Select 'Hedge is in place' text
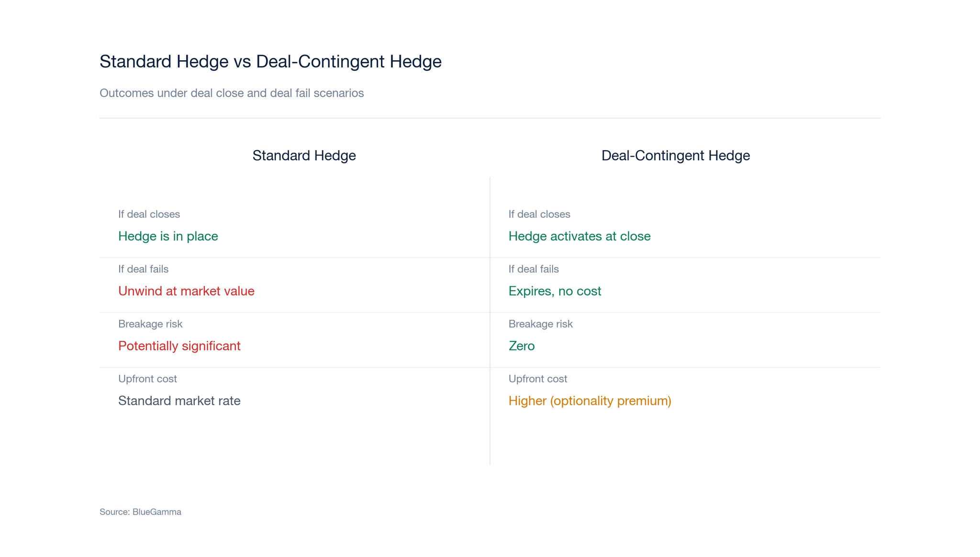The image size is (980, 557). coord(168,236)
